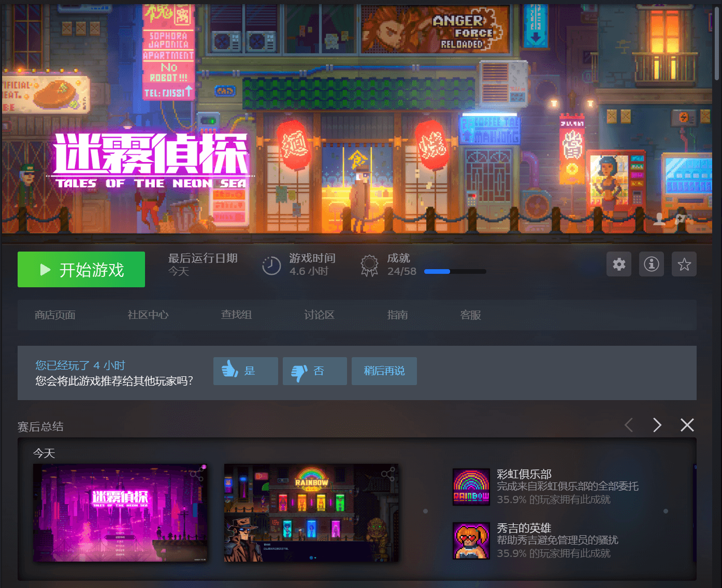Click the 完成来自彩虹俱乐部的全部委托 description

click(568, 486)
